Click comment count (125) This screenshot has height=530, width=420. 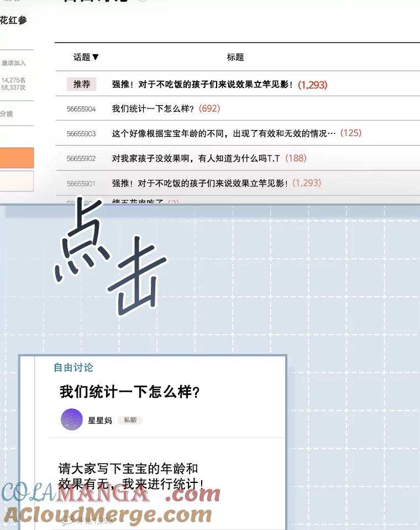[351, 133]
